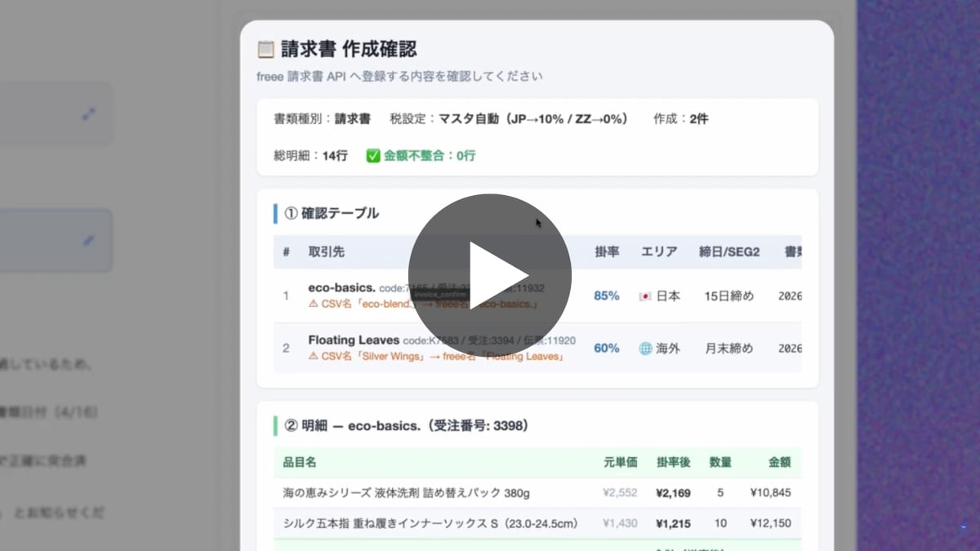Click the ¥2,169 discounted price
Screen dimensions: 980x551
[x=673, y=492]
